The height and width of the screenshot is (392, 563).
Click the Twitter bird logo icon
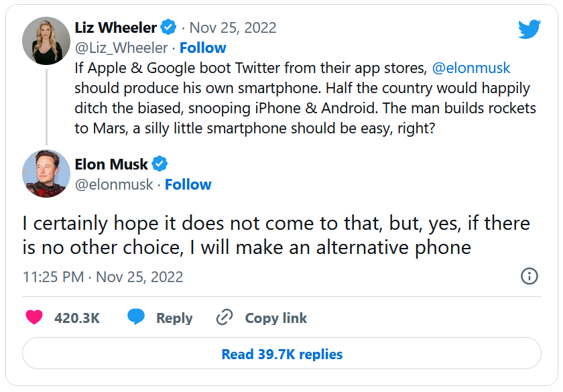(x=529, y=29)
